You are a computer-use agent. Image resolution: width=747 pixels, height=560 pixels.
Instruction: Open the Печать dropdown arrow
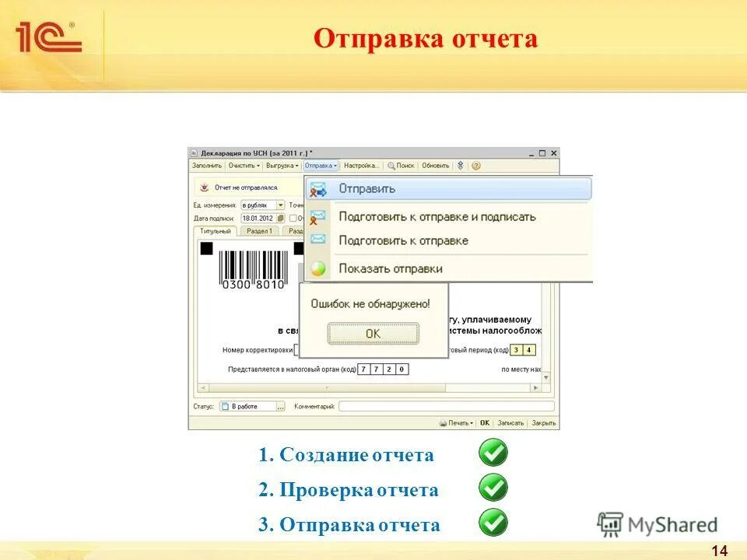point(472,423)
